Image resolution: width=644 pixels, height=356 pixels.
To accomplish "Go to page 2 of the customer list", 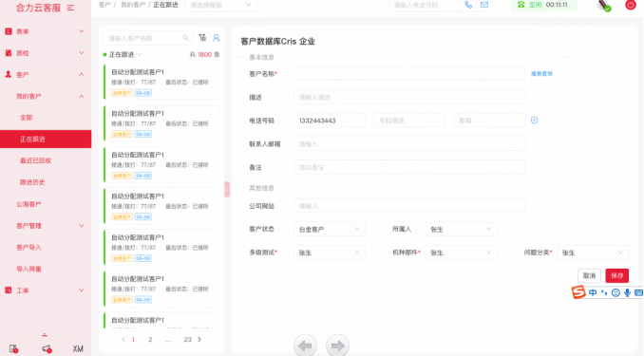I will (150, 340).
